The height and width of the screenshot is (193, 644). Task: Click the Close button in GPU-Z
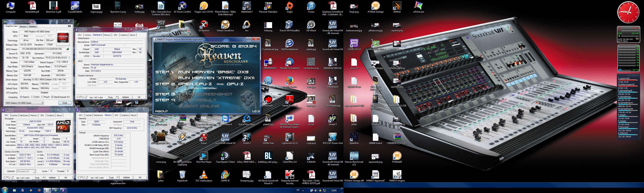(65, 103)
